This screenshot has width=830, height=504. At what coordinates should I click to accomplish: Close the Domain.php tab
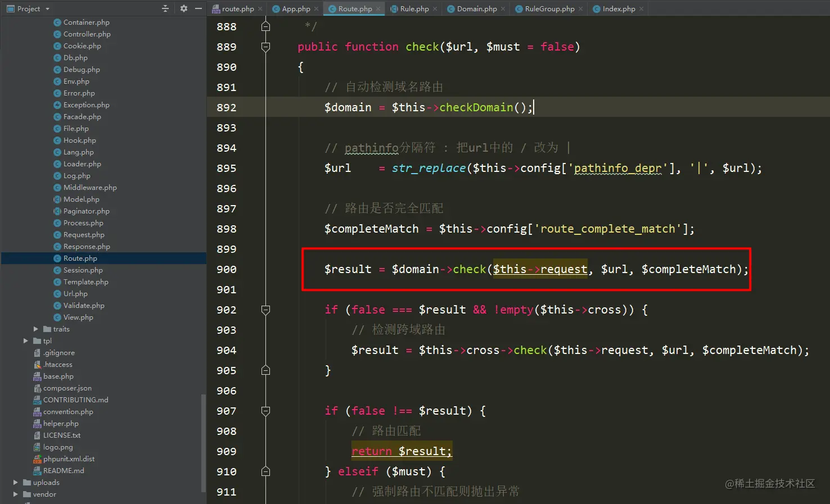(503, 8)
